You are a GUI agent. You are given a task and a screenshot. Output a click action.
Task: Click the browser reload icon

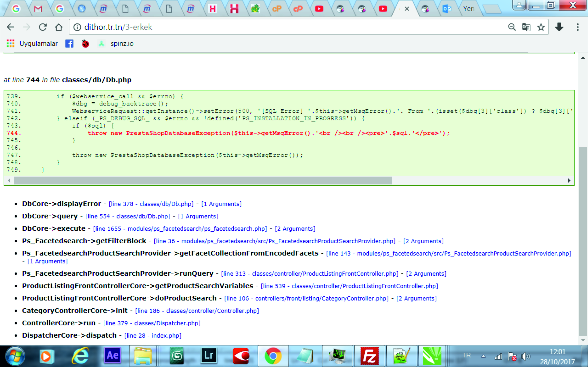click(43, 27)
